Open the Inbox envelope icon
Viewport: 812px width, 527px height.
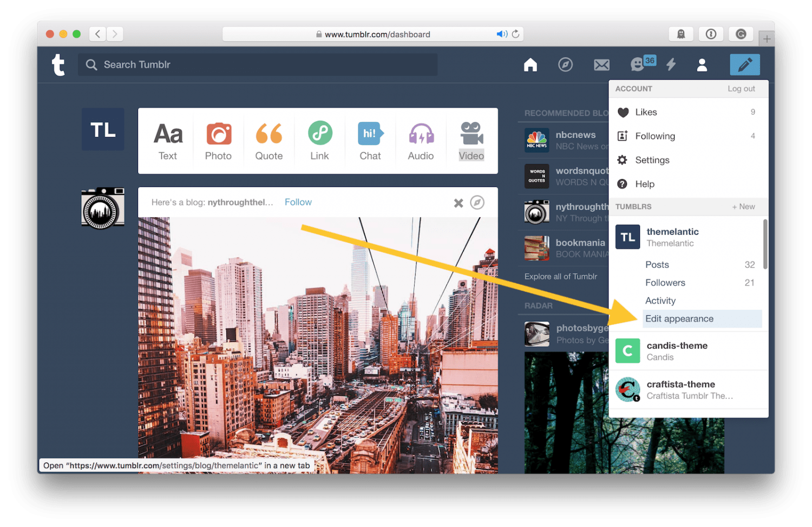click(601, 65)
